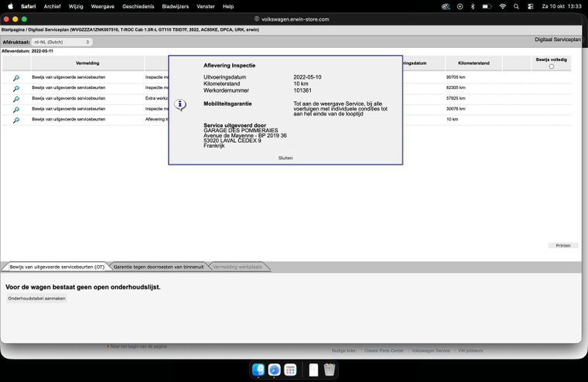588x382 pixels.
Task: Open Control Center in menu bar
Action: 530,6
